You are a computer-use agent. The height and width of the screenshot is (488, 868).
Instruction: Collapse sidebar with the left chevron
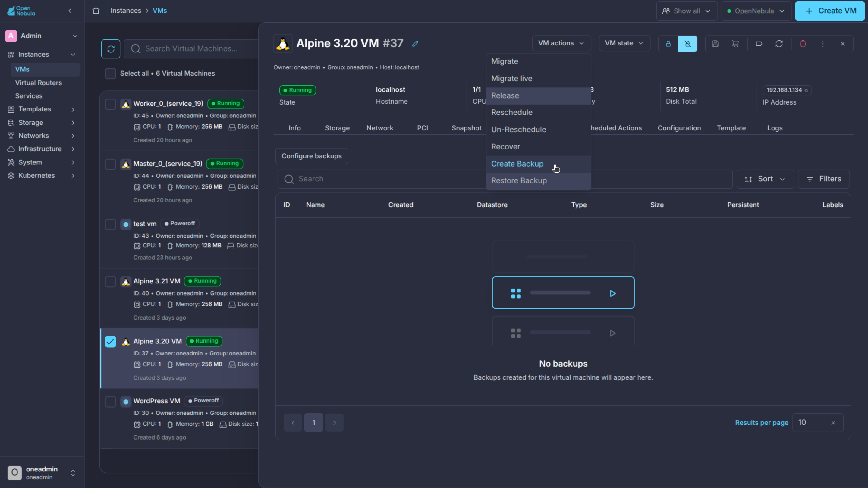point(70,11)
